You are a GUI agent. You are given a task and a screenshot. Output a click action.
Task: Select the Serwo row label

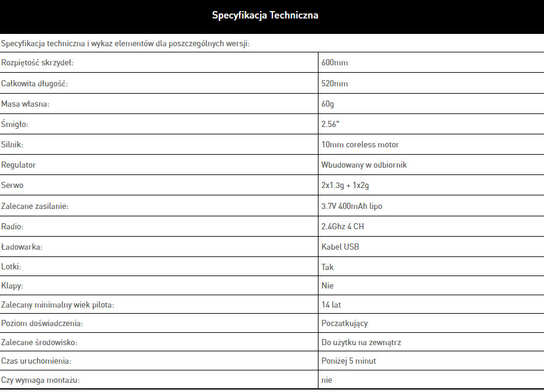[x=12, y=185]
